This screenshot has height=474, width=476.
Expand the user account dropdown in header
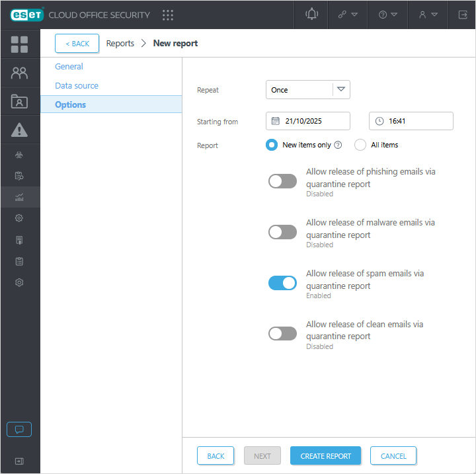pyautogui.click(x=428, y=15)
